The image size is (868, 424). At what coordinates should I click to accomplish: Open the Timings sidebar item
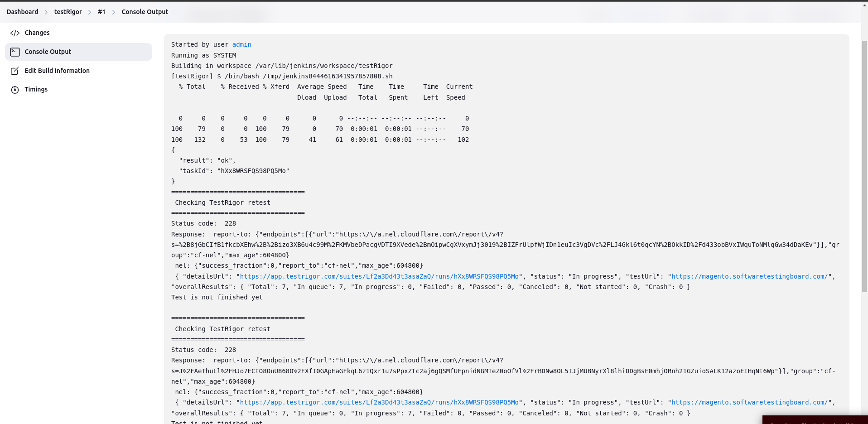78,90
